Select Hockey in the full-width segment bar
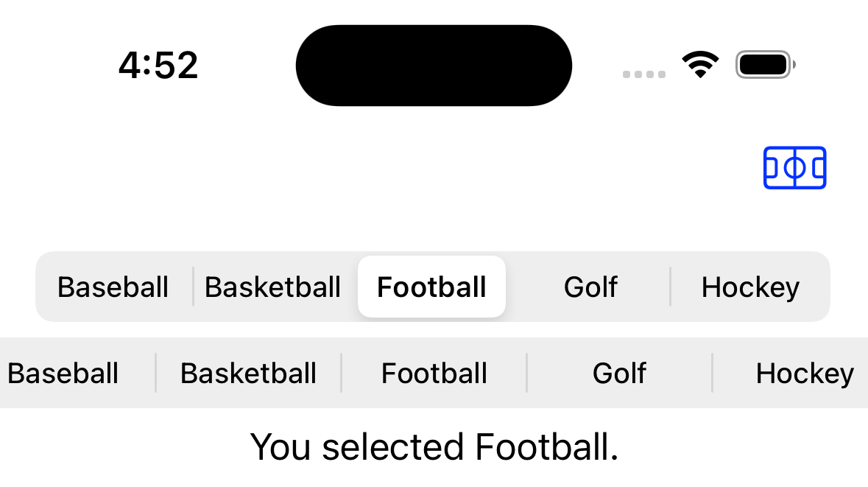Image resolution: width=868 pixels, height=487 pixels. tap(805, 373)
